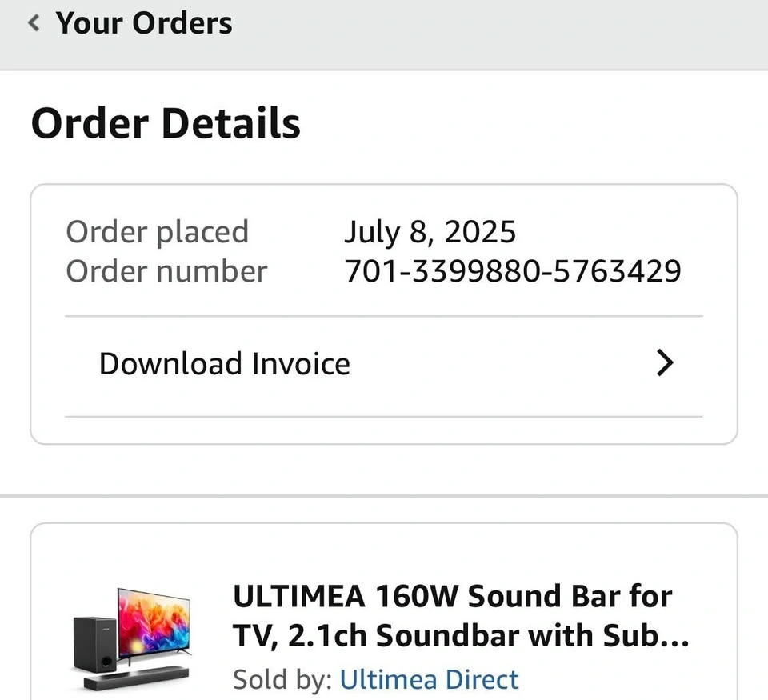The width and height of the screenshot is (768, 700).
Task: Click the year 2025 in the order date
Action: (x=480, y=232)
